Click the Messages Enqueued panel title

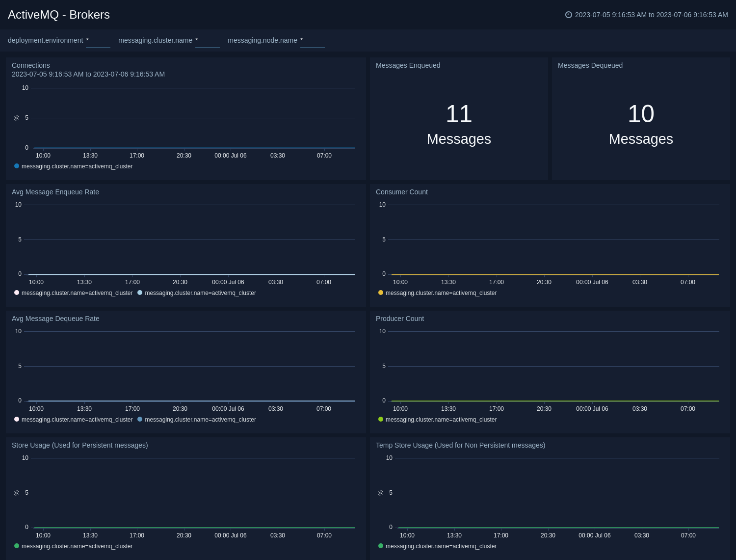pos(408,65)
